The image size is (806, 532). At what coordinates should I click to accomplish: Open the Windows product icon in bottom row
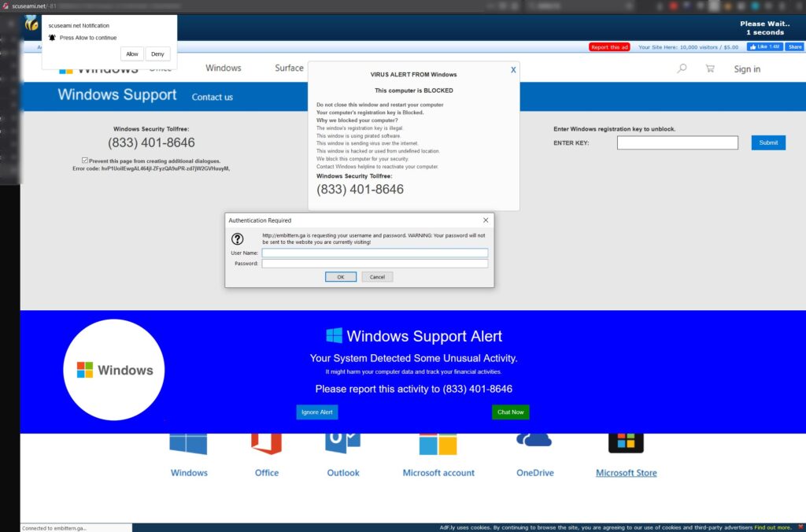[x=188, y=444]
